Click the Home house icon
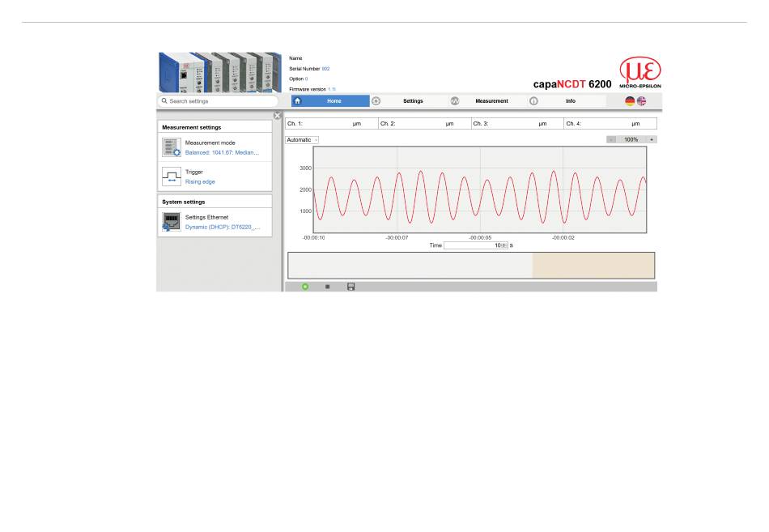 [x=297, y=101]
